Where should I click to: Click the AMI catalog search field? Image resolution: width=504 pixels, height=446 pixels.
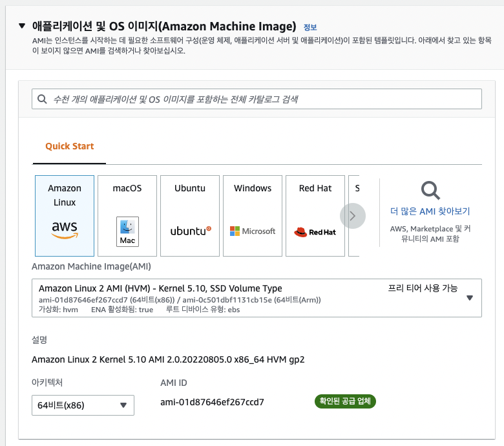click(257, 99)
